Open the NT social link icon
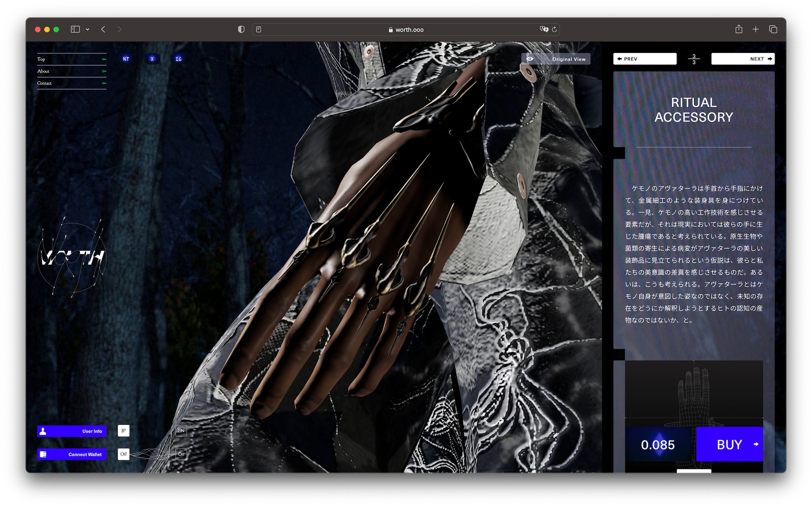This screenshot has width=812, height=507. tap(126, 59)
